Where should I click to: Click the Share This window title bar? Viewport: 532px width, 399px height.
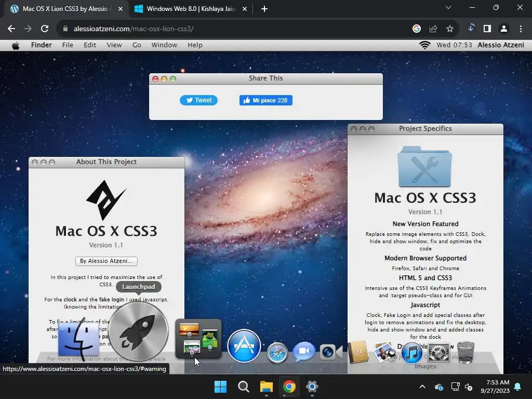265,78
